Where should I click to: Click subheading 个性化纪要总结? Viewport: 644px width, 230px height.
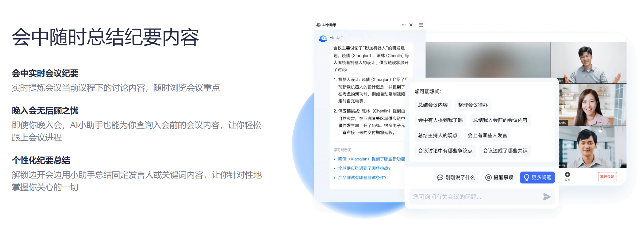point(41,160)
